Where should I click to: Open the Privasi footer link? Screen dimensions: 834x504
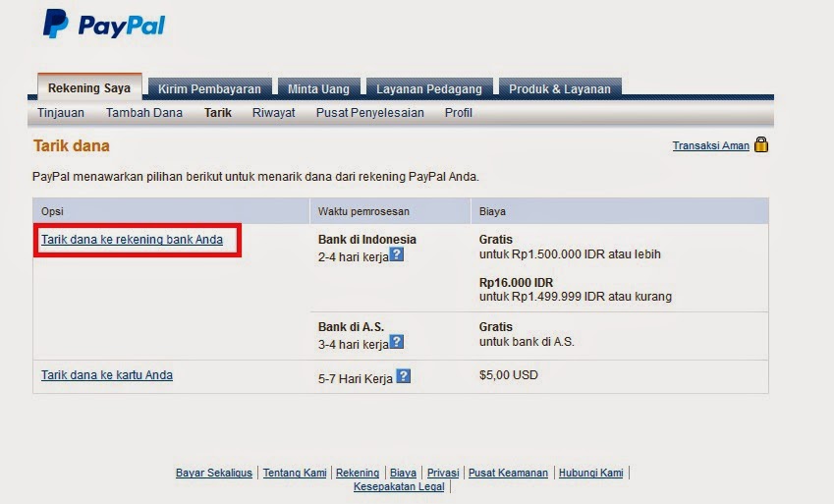pyautogui.click(x=443, y=473)
